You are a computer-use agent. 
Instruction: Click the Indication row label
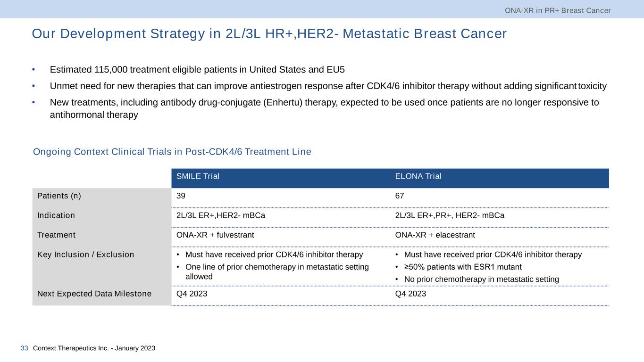56,215
